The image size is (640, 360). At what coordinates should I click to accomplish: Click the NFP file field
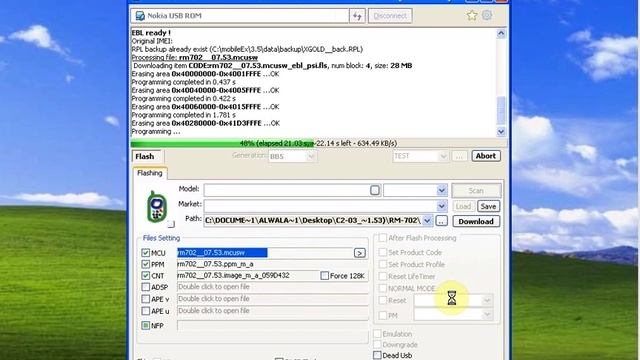coord(272,325)
